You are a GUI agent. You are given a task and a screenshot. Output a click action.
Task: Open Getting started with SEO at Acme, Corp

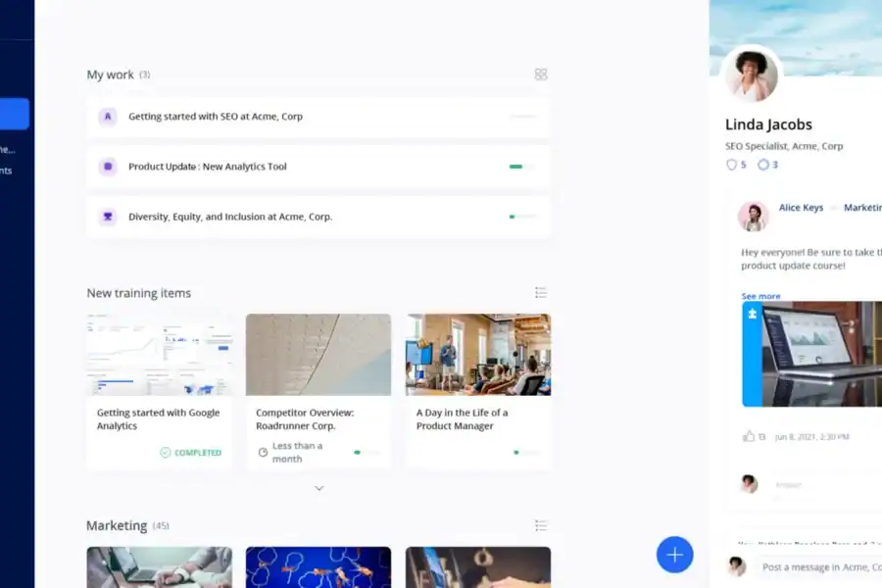[216, 117]
